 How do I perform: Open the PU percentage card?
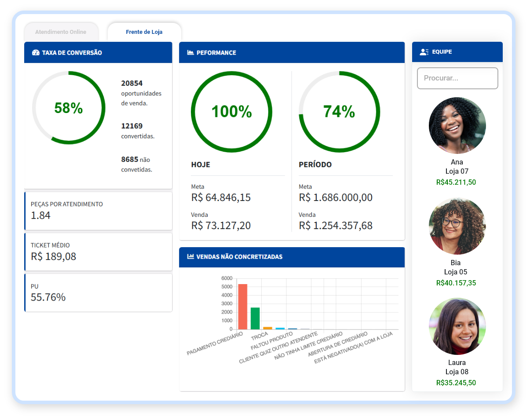pos(99,292)
